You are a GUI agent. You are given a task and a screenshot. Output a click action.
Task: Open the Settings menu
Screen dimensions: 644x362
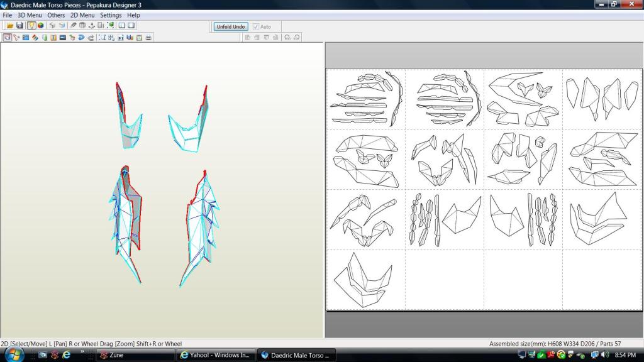coord(111,15)
